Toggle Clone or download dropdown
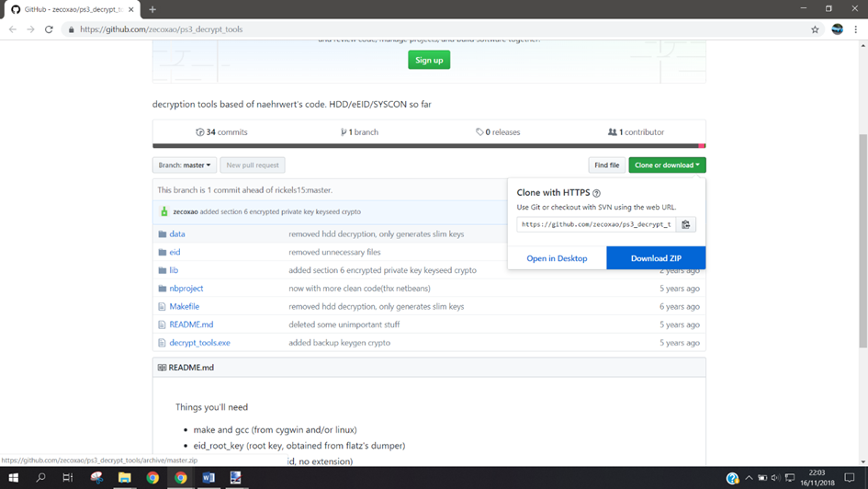The width and height of the screenshot is (868, 489). coord(667,165)
